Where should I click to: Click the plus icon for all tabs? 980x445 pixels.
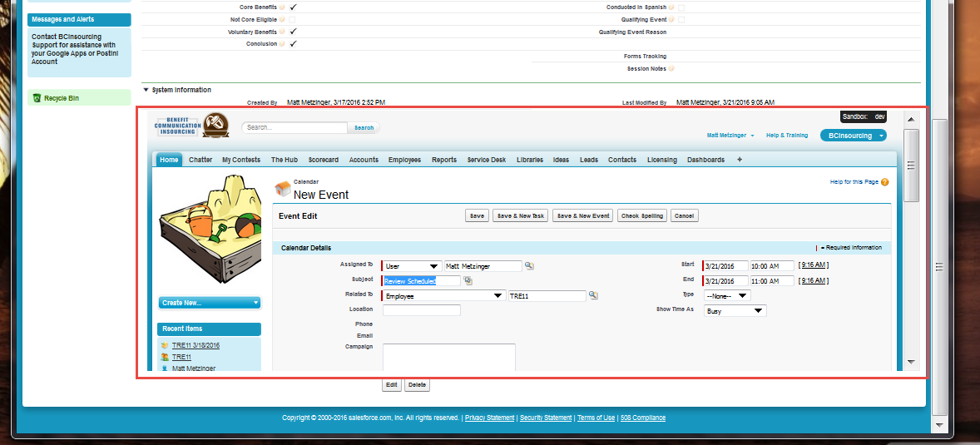[740, 160]
